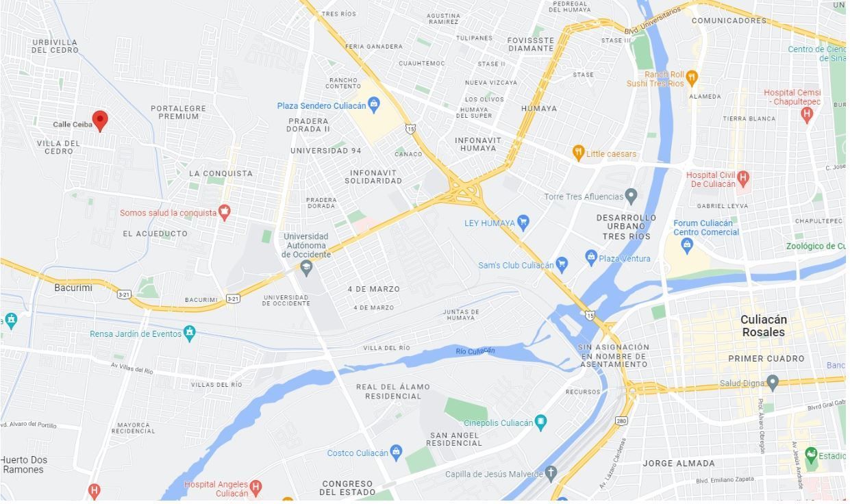Open the Somos salud la conquista marker
Image resolution: width=850 pixels, height=504 pixels.
point(224,212)
